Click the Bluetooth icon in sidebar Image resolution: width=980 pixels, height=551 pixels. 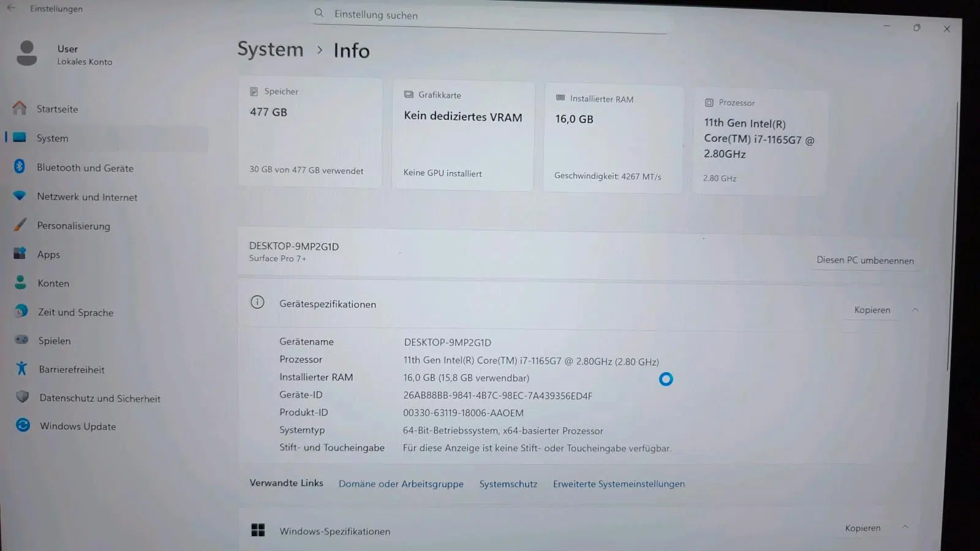(20, 167)
